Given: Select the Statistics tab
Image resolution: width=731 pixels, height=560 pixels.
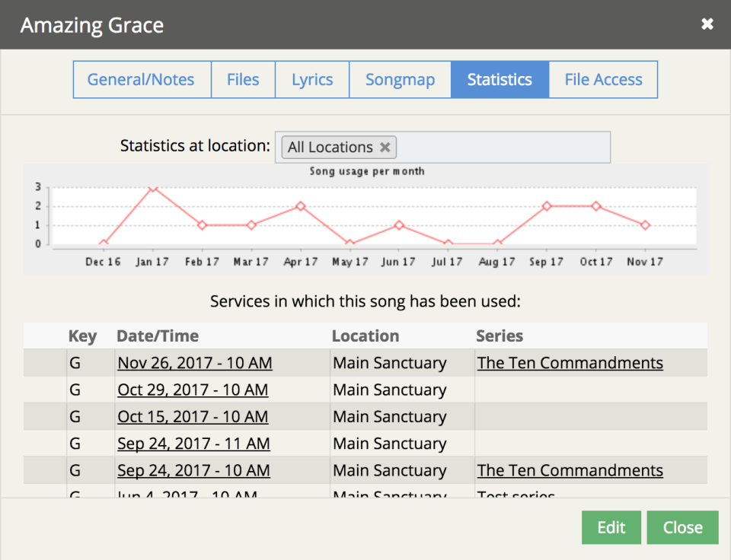Looking at the screenshot, I should [x=500, y=79].
